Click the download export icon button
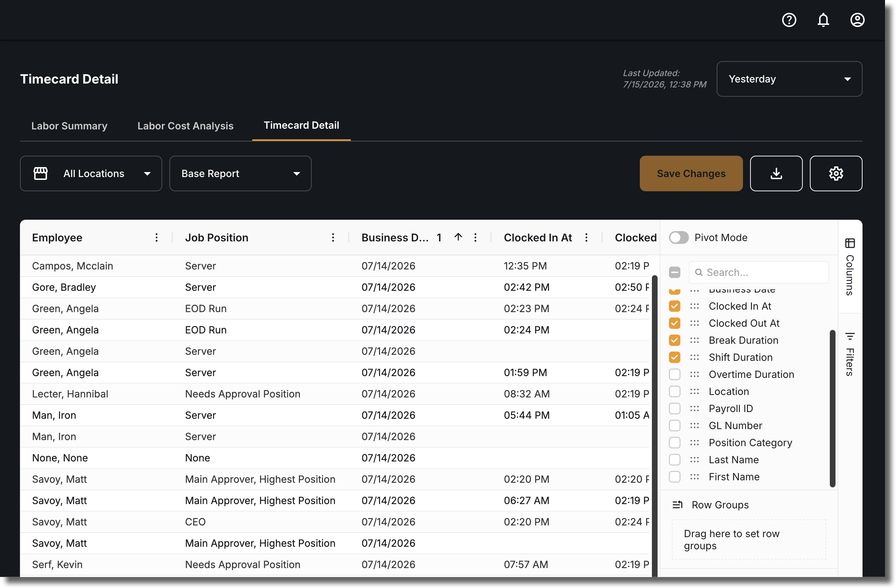The image size is (896, 588). (x=776, y=173)
